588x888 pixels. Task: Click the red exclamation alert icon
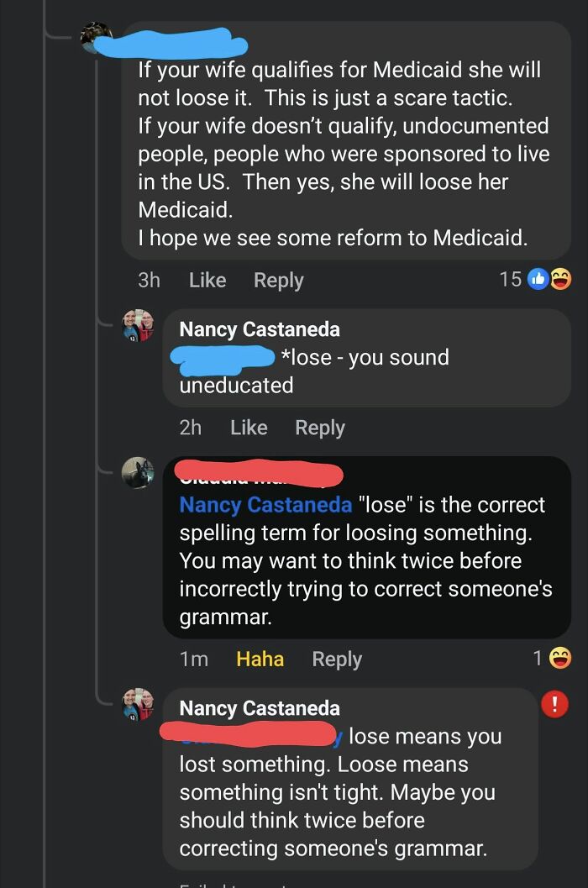553,706
